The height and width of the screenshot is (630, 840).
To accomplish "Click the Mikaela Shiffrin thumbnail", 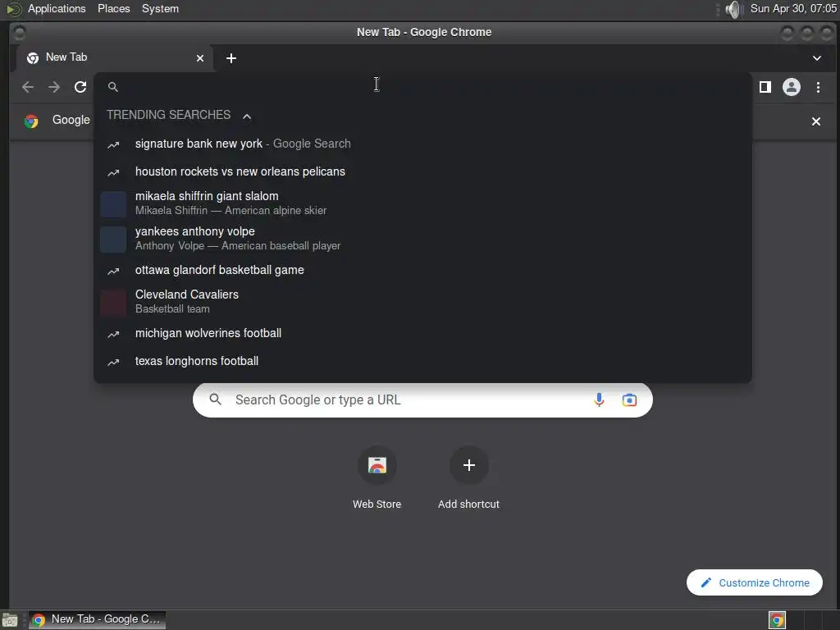I will pos(113,204).
